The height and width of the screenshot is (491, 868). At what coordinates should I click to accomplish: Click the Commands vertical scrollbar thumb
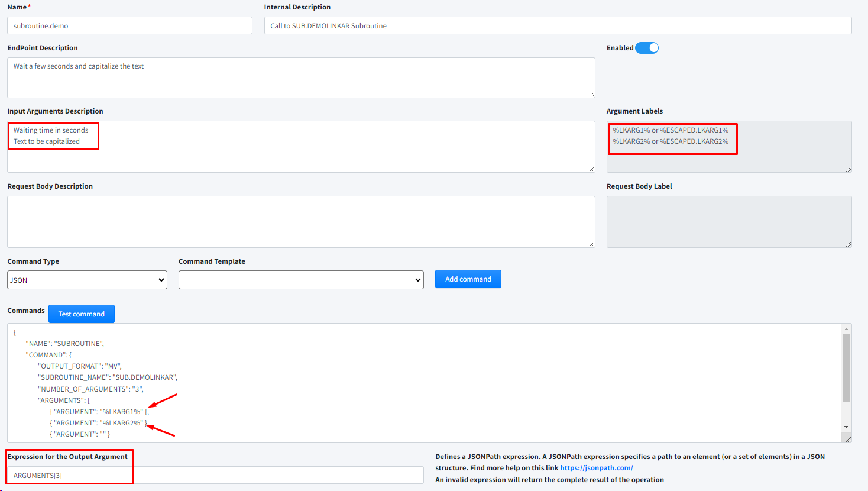coord(846,367)
